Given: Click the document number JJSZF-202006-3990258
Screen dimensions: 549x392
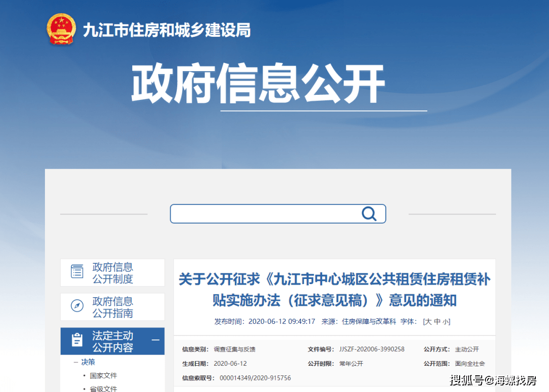Looking at the screenshot, I should click(x=372, y=349).
